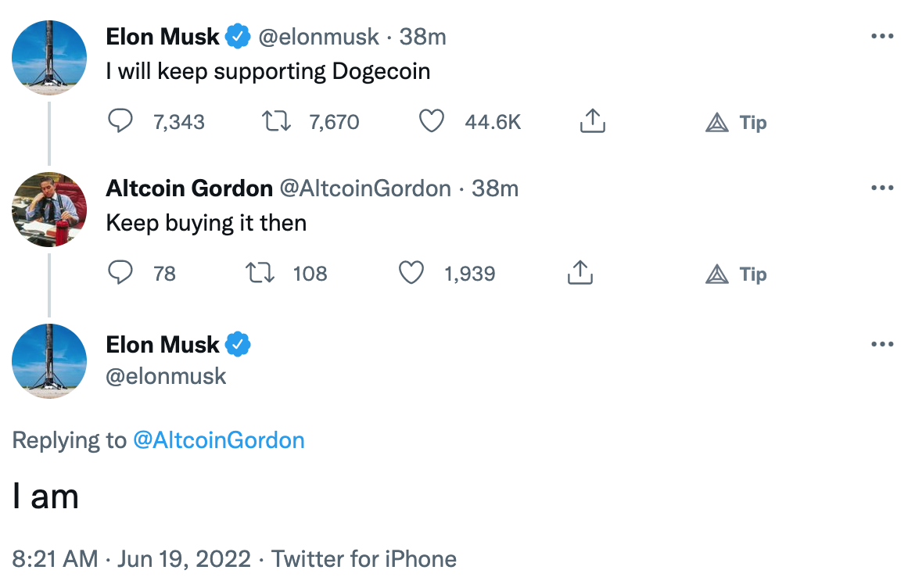
Task: Reply to Altcoin Gordon's tweet
Action: 120,274
